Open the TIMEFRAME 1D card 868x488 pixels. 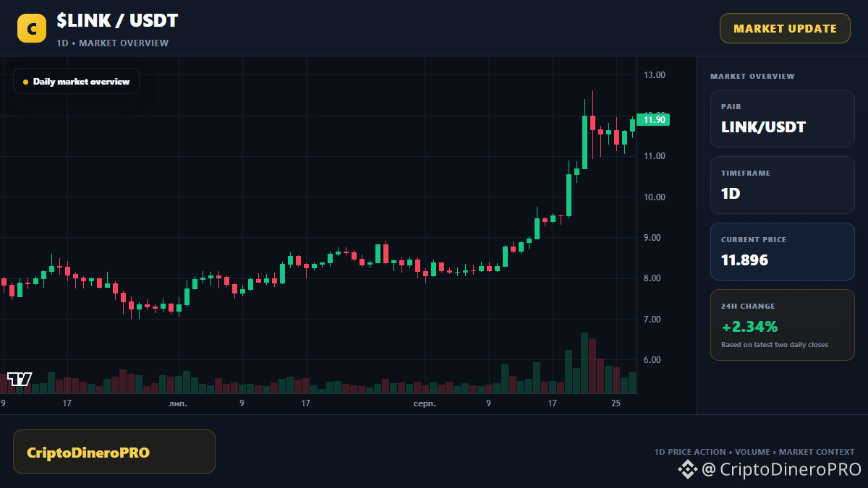point(783,185)
